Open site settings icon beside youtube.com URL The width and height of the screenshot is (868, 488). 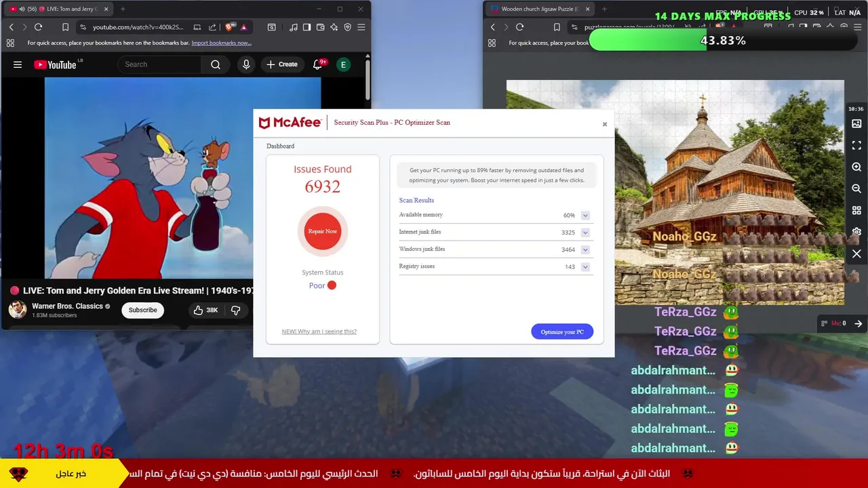(83, 27)
